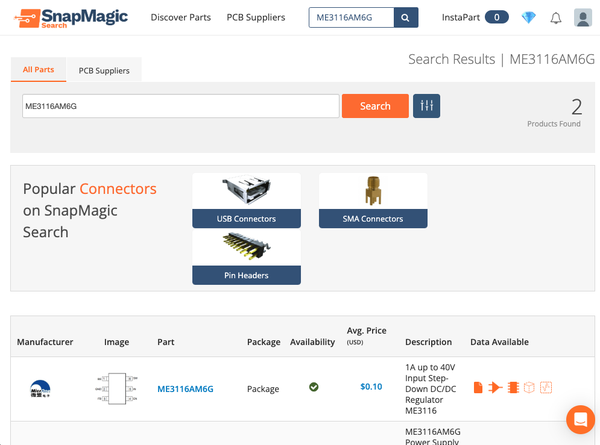Click the pin header product image
Image resolution: width=600 pixels, height=445 pixels.
coord(246,246)
